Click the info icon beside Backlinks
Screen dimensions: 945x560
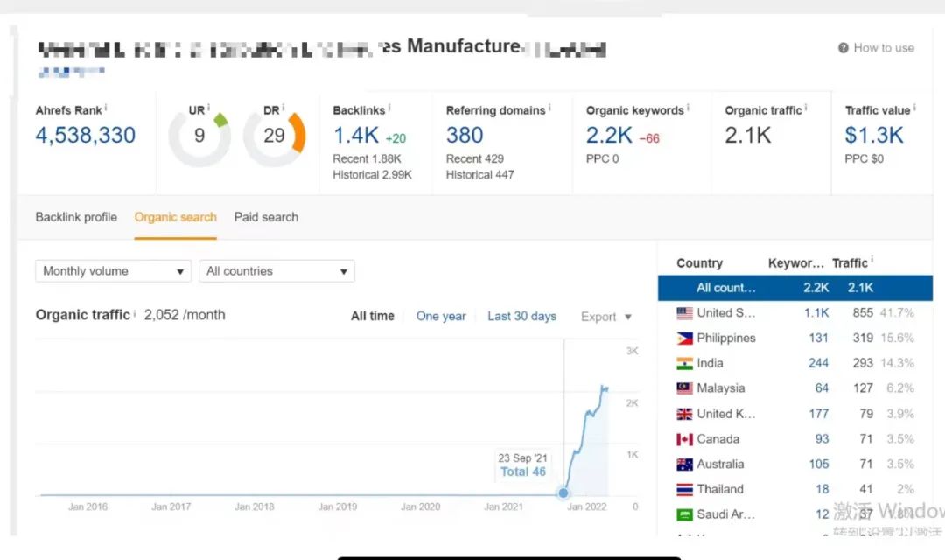[389, 108]
